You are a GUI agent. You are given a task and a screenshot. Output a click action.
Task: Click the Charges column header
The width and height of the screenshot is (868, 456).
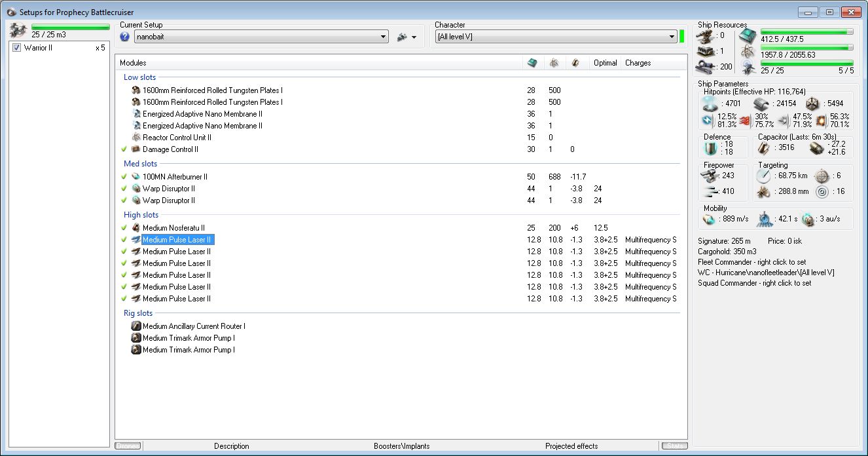click(638, 63)
